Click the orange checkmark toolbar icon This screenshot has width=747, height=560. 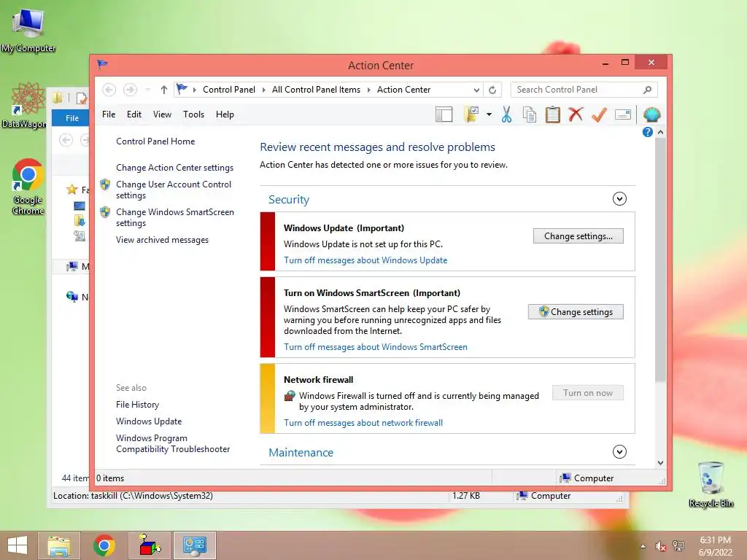point(600,114)
